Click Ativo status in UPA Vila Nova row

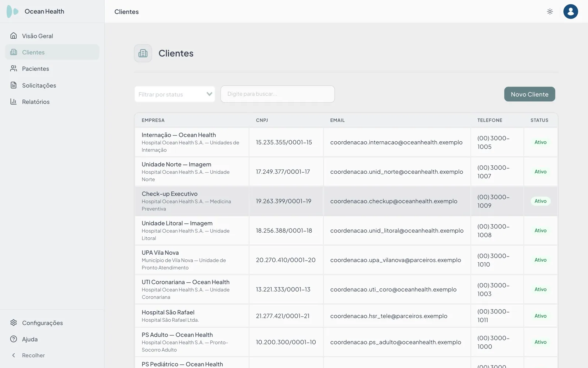click(x=540, y=260)
